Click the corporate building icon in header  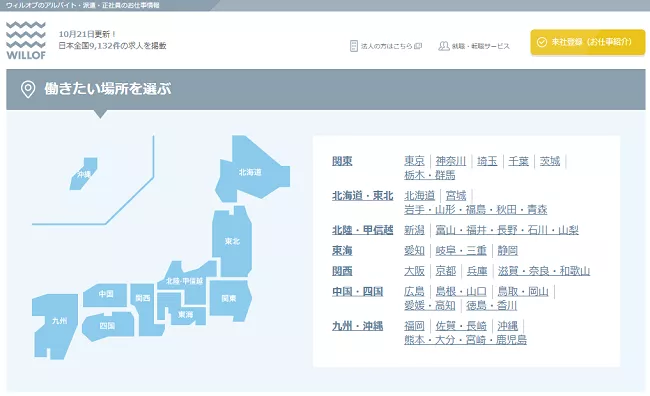(354, 46)
